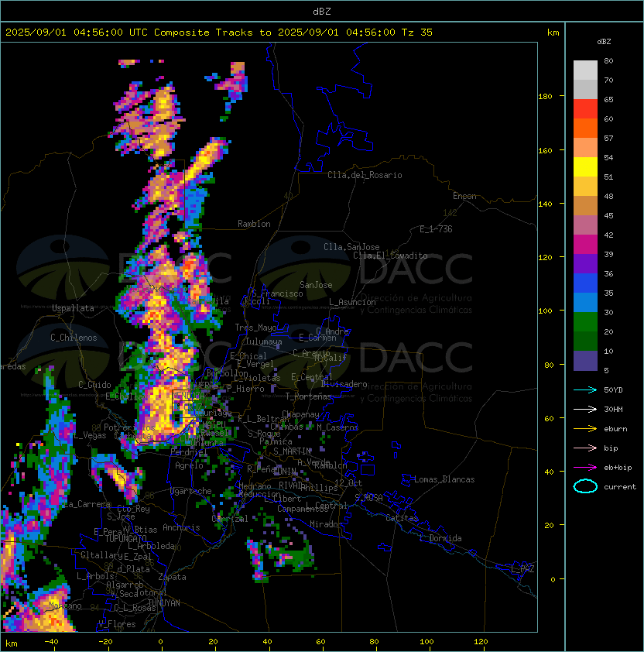Click the 80 dBZ light gray swatch
This screenshot has height=652, width=644.
coord(585,70)
